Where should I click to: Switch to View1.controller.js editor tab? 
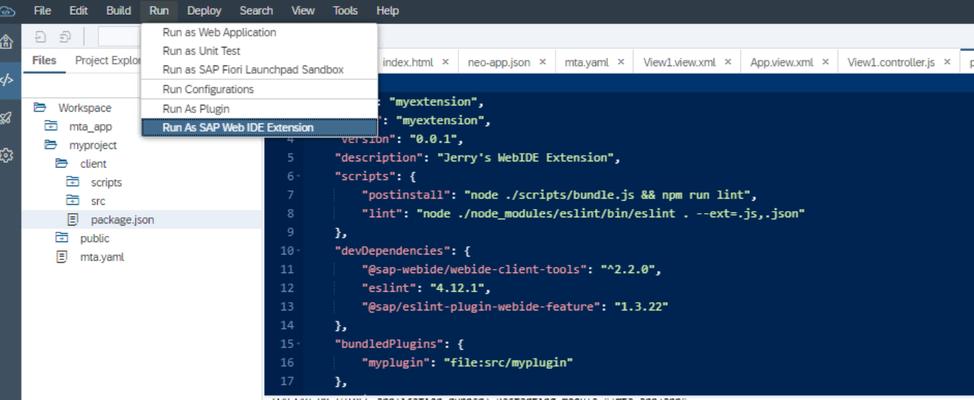pyautogui.click(x=891, y=62)
